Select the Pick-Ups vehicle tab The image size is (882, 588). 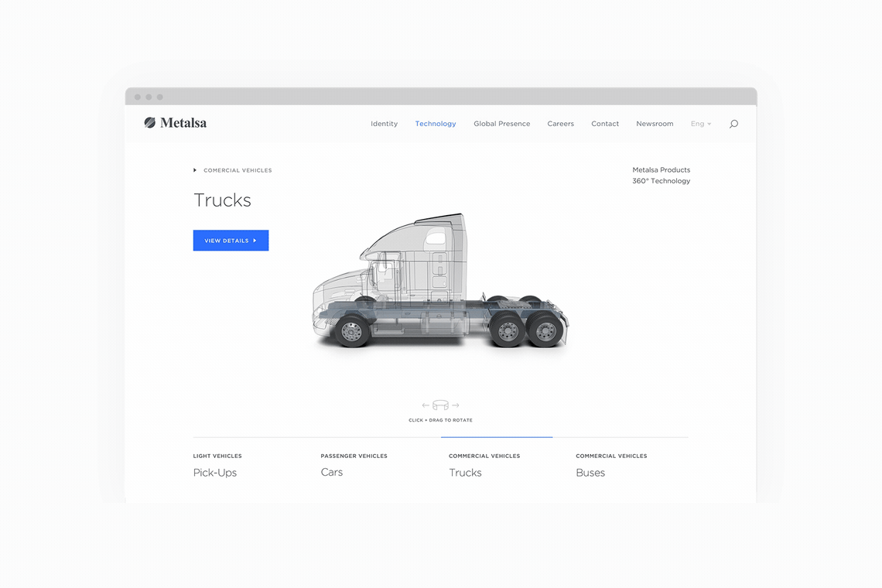tap(215, 472)
